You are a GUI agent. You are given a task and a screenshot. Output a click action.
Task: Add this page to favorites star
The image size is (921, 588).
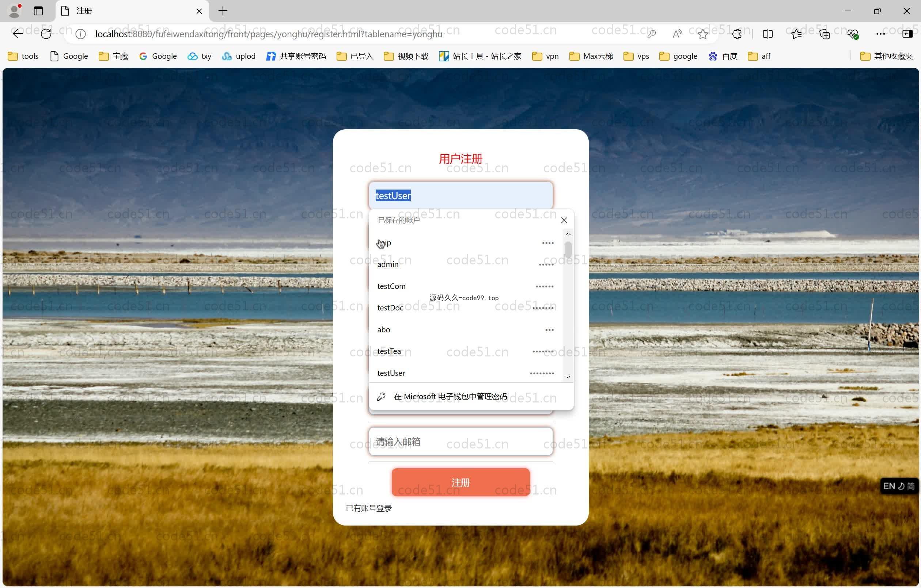(x=702, y=34)
